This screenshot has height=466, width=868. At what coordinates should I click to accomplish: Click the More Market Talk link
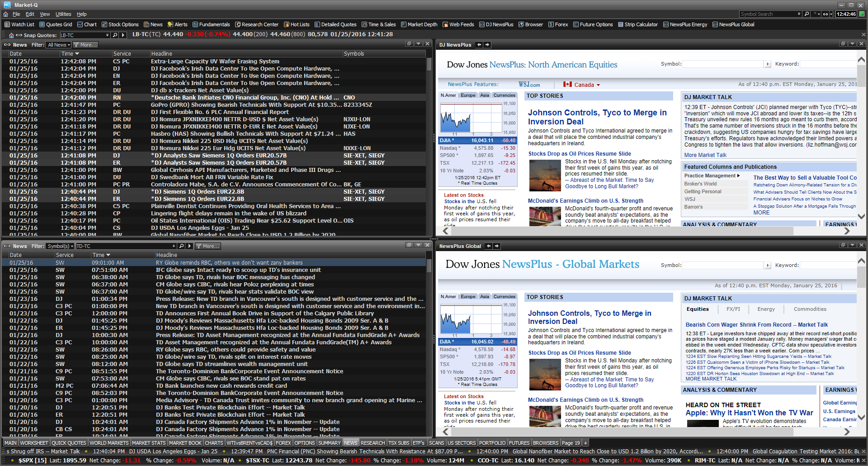(705, 155)
